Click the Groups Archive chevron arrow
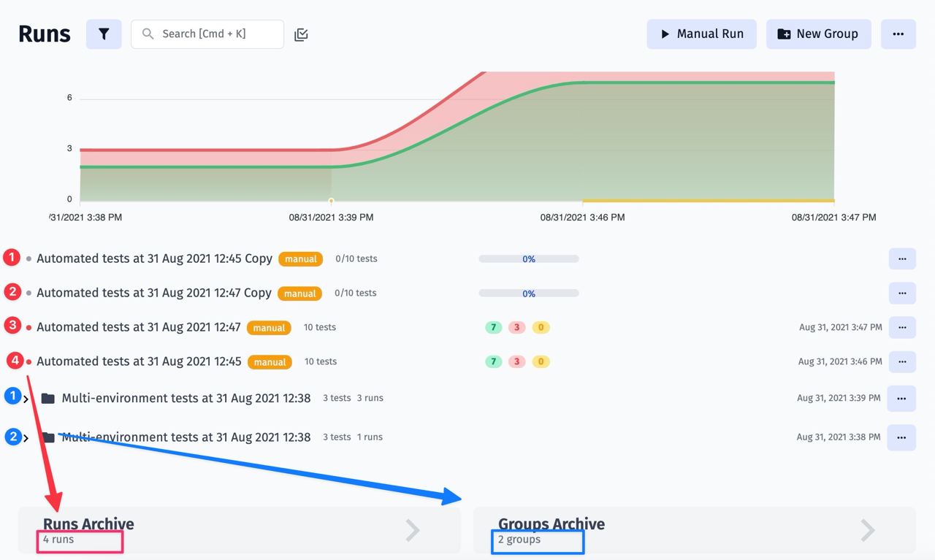935x560 pixels. click(868, 530)
